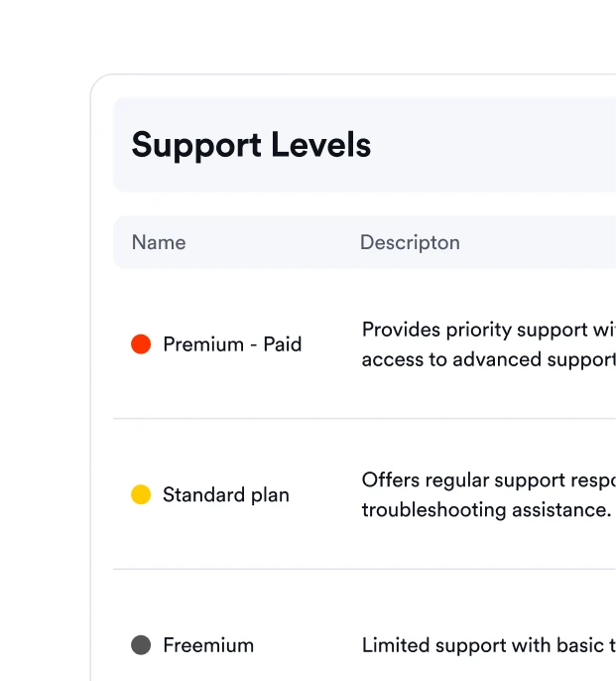Screen dimensions: 616x681
Task: Click the word Paid in Premium row
Action: coord(283,344)
